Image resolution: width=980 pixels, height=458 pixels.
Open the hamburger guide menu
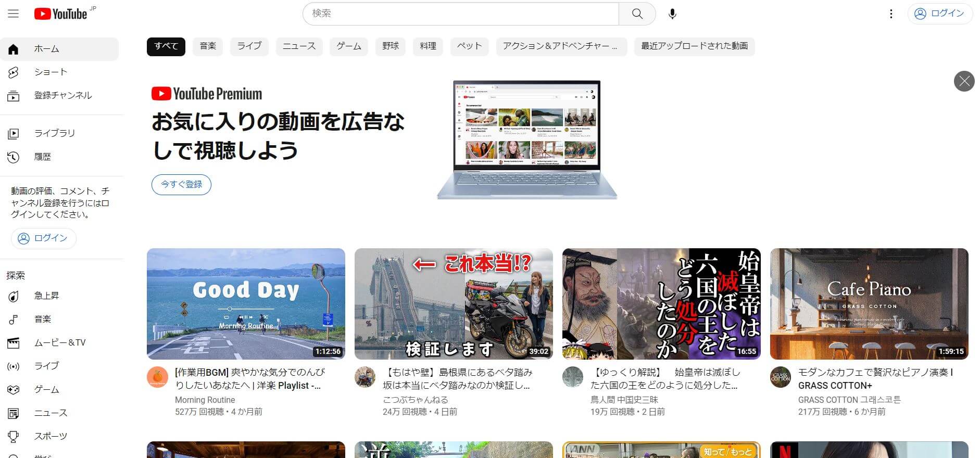point(14,14)
